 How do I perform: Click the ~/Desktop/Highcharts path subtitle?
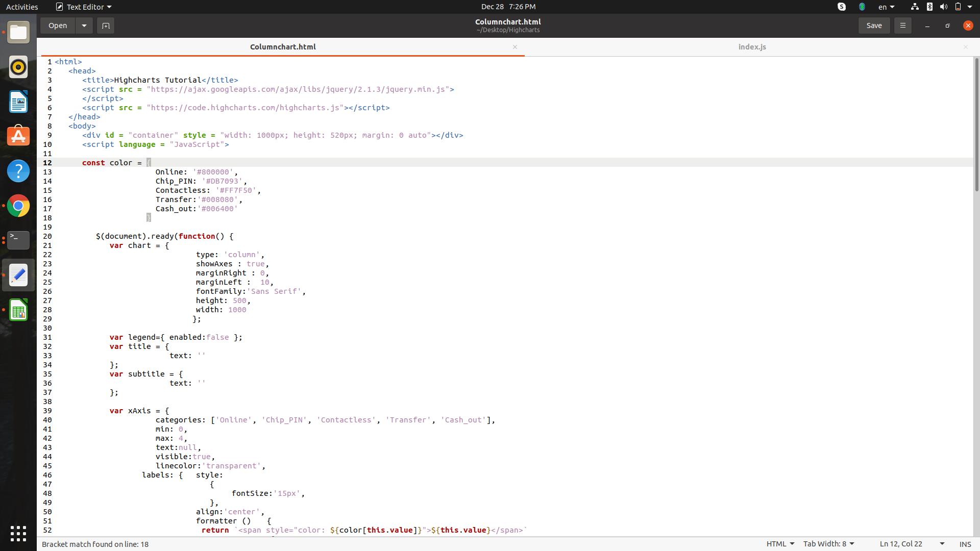click(x=508, y=30)
